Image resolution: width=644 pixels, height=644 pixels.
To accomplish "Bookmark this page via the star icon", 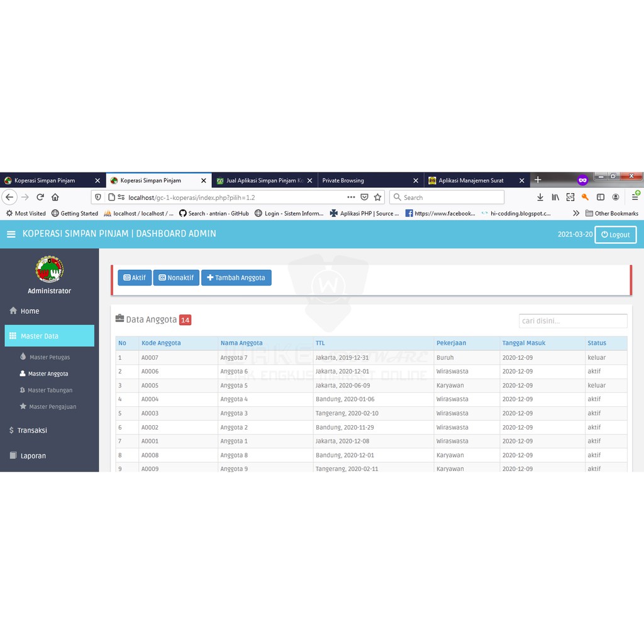I will [376, 197].
